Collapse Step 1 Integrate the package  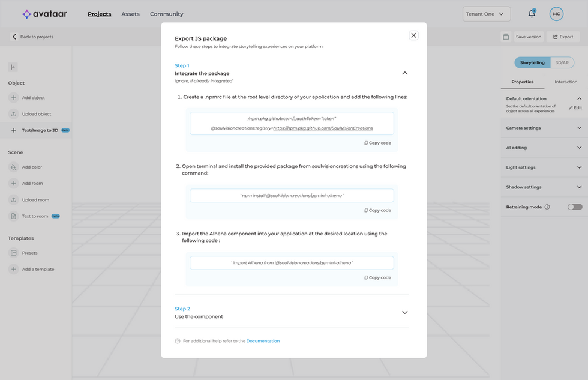[x=404, y=73]
